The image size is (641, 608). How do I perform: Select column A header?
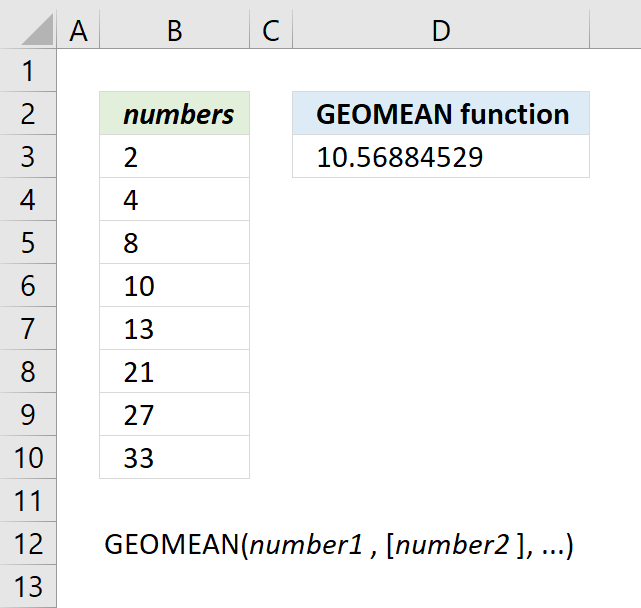point(78,29)
